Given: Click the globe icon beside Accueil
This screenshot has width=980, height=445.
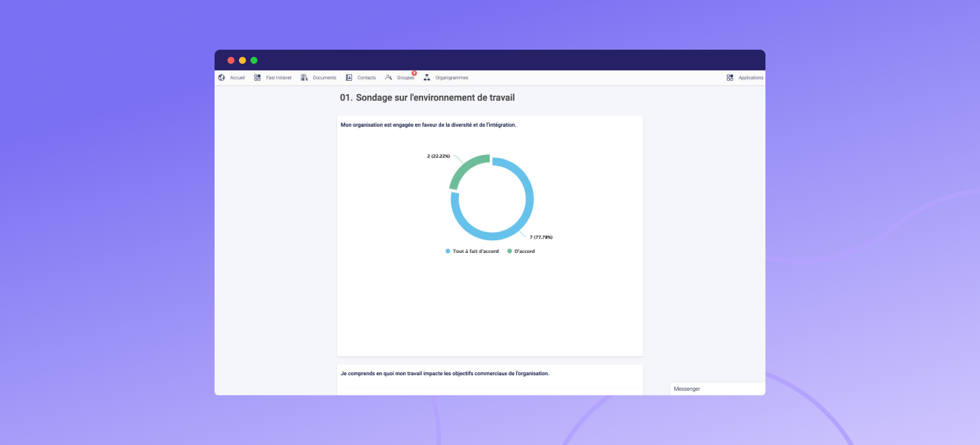Looking at the screenshot, I should [x=221, y=78].
